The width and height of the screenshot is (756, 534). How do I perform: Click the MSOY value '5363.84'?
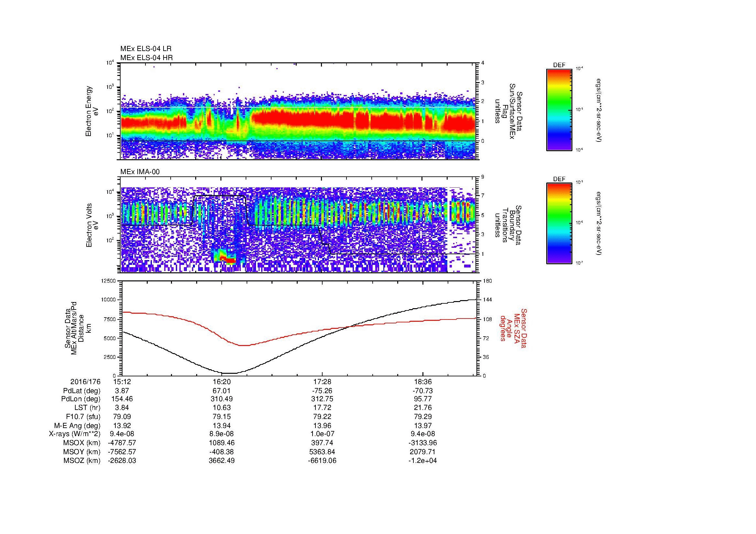coord(322,452)
